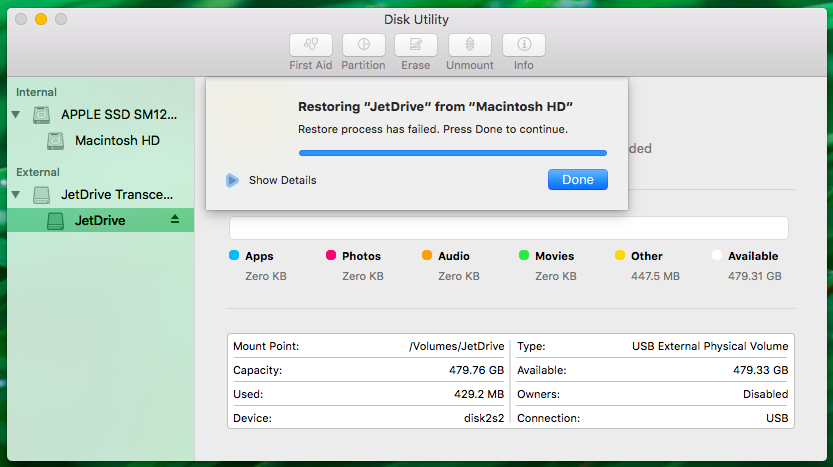This screenshot has height=467, width=833.
Task: Click the First Aid toolbar icon
Action: (x=311, y=45)
